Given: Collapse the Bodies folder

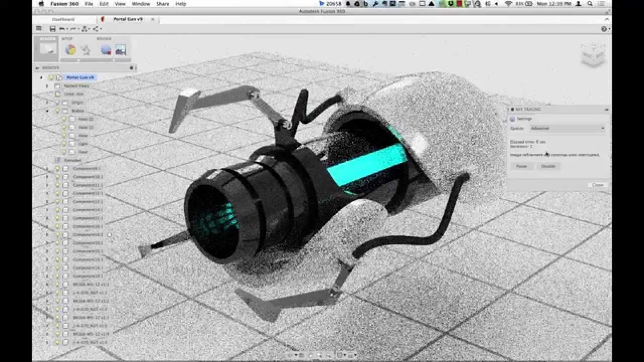Looking at the screenshot, I should coord(48,111).
